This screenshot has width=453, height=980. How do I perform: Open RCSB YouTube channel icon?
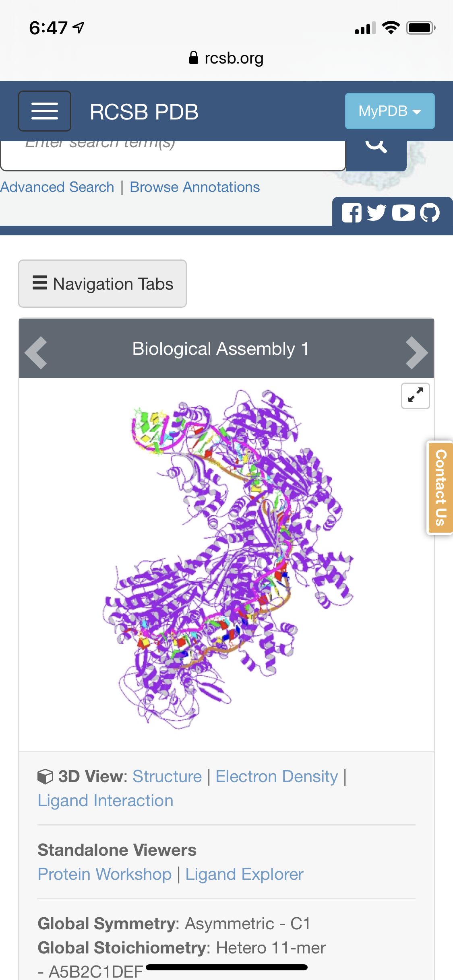(x=403, y=213)
